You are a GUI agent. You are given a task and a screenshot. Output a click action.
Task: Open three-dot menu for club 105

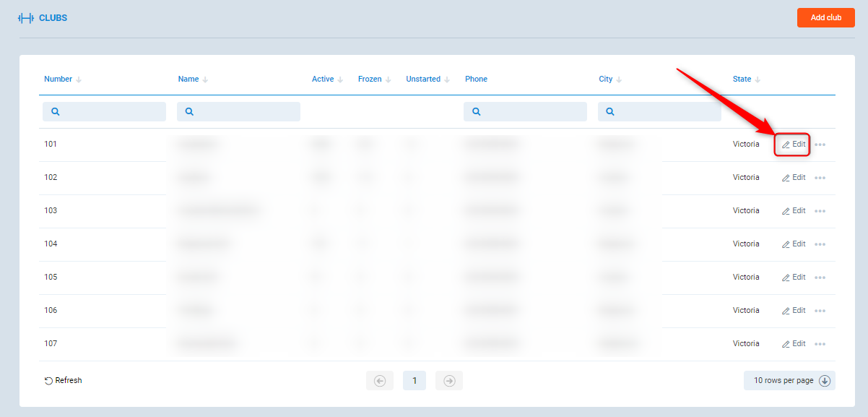820,278
